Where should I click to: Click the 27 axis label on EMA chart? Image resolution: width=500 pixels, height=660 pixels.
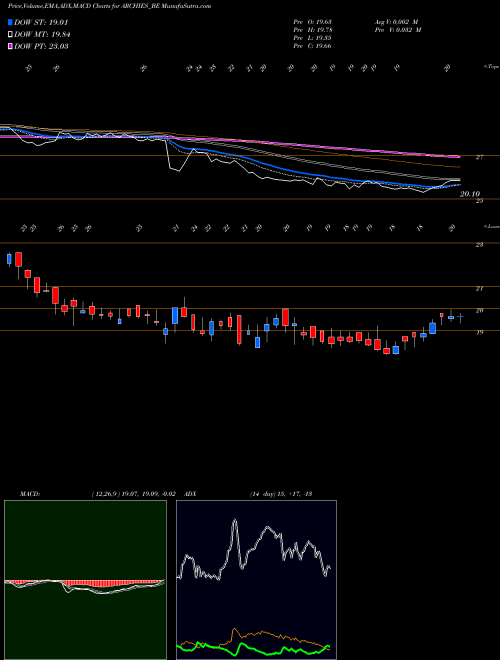[x=479, y=157]
